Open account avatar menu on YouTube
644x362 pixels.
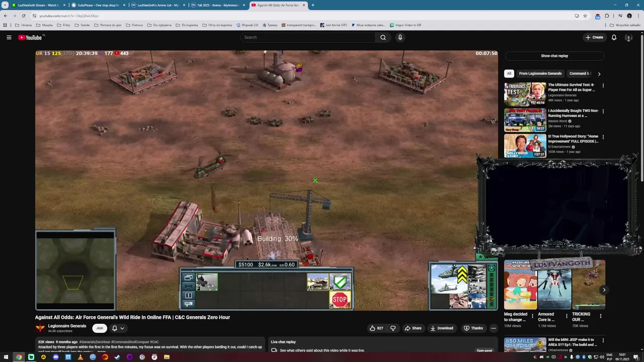(628, 37)
